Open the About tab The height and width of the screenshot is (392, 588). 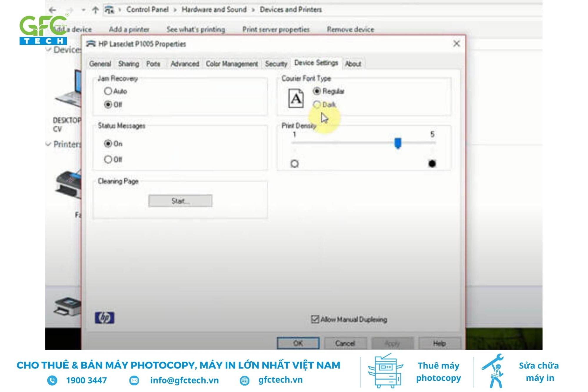coord(353,64)
